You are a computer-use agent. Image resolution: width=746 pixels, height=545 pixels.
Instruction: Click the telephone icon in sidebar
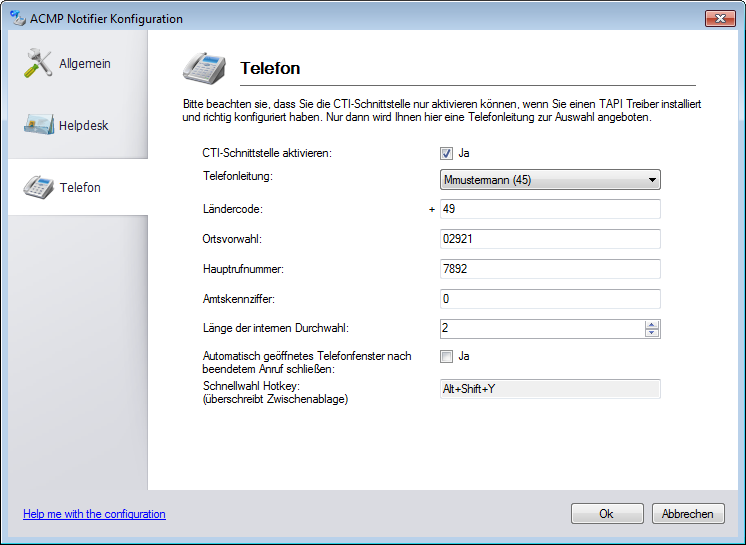coord(38,187)
